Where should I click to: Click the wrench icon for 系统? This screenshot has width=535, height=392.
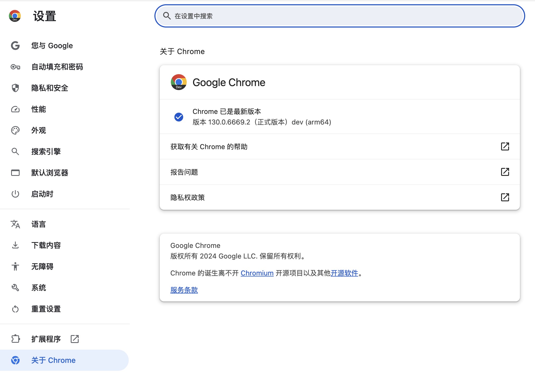coord(15,288)
